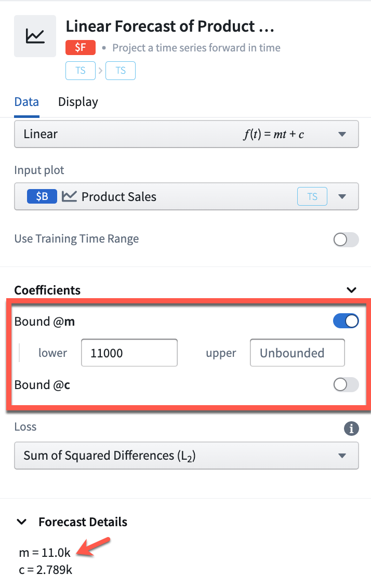Image resolution: width=371 pixels, height=588 pixels.
Task: Click the second TS output type tag
Action: click(121, 71)
